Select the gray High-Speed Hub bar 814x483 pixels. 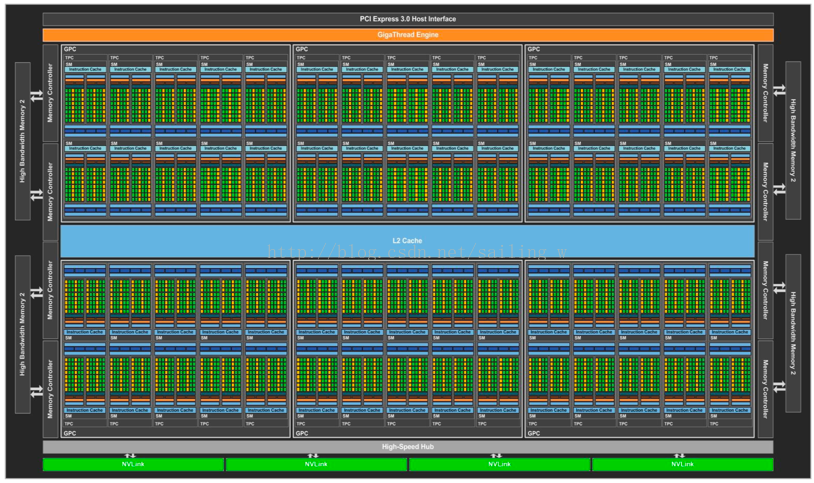[407, 447]
